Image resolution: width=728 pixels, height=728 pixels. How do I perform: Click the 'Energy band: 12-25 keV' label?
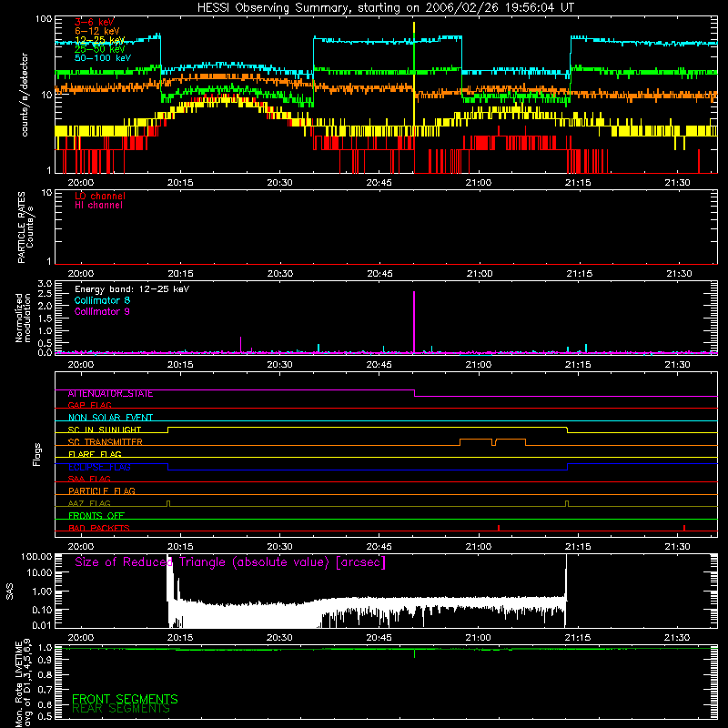132,289
